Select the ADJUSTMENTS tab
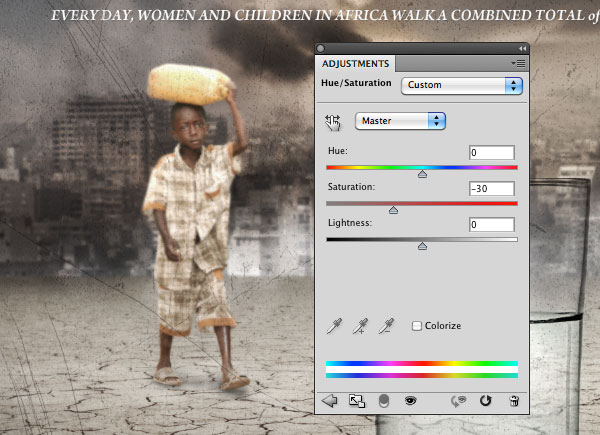The height and width of the screenshot is (435, 600). [x=355, y=64]
